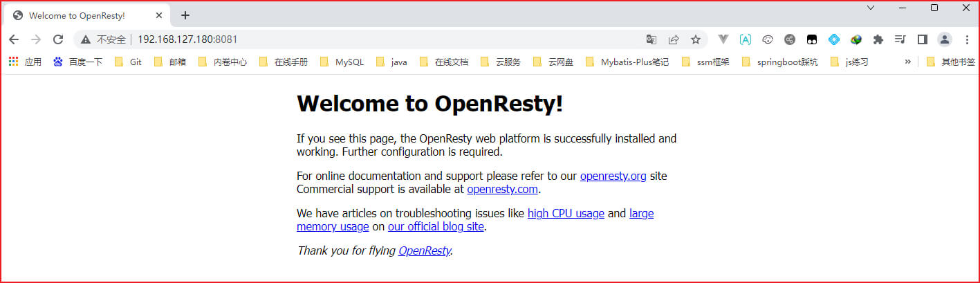
Task: Open the 百度一下 bookmark
Action: point(78,62)
